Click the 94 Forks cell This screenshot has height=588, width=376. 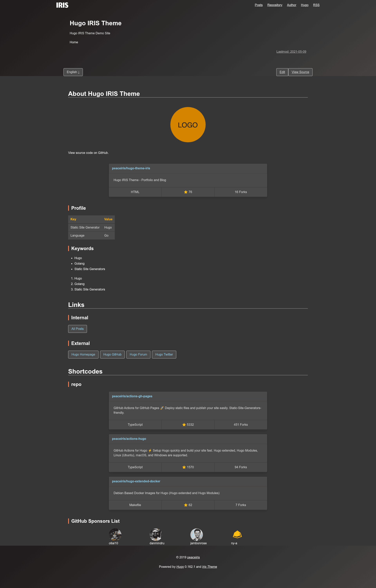coord(240,467)
